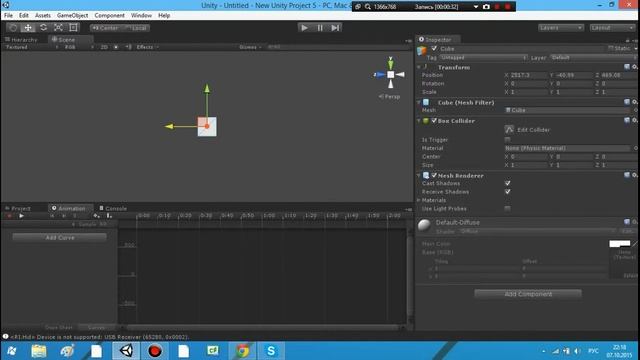640x360 pixels.
Task: Open the Gizmos dropdown in Scene view
Action: [250, 47]
